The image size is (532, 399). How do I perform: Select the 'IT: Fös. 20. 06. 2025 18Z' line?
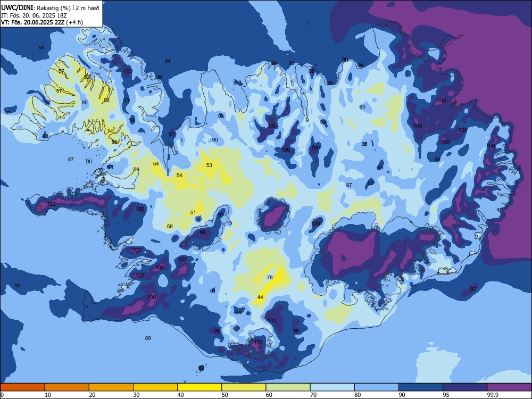(x=33, y=15)
